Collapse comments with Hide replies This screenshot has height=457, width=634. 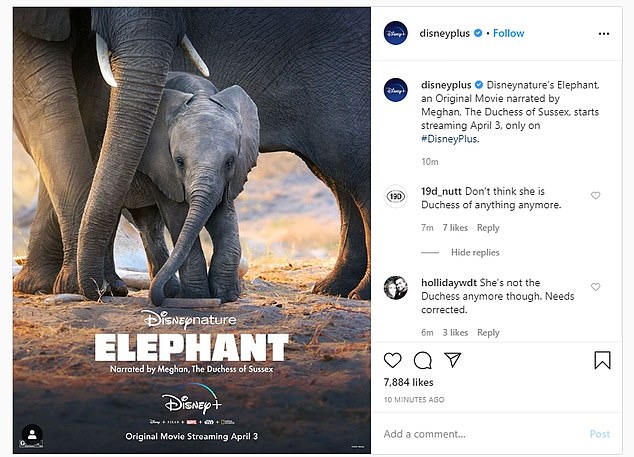coord(475,253)
